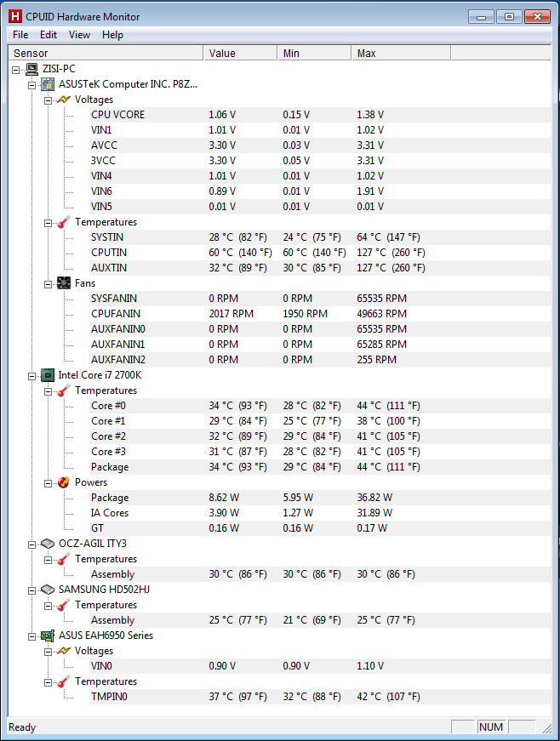Maximize the Hardware Monitor window
This screenshot has height=741, width=560.
[x=509, y=17]
